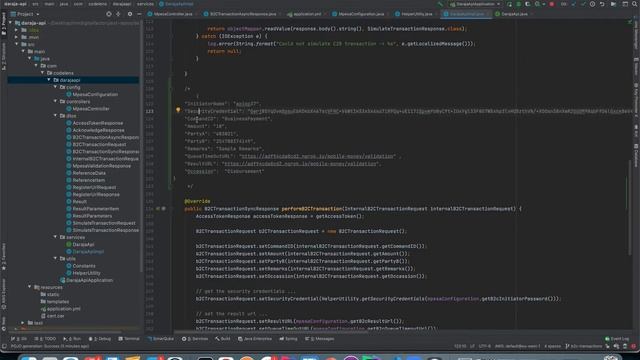Click the Git branch widget in status bar
This screenshot has width=640, height=360.
pos(584,347)
